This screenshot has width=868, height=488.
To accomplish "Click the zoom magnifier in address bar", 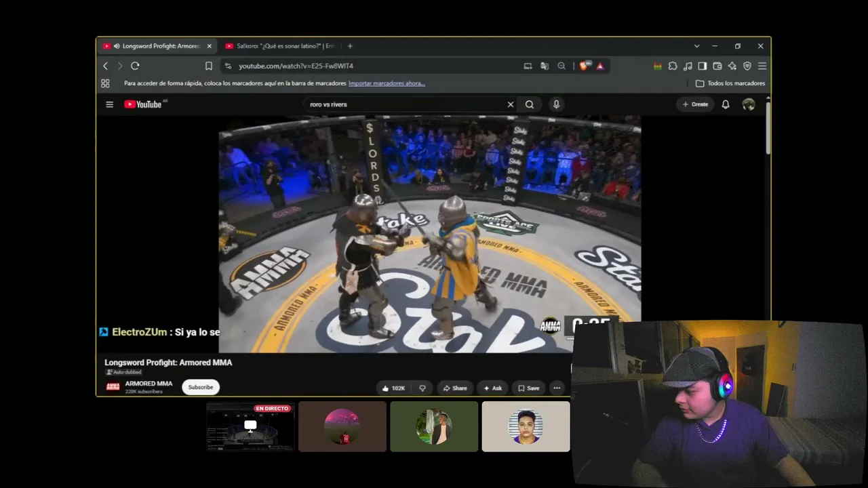I will (x=561, y=66).
